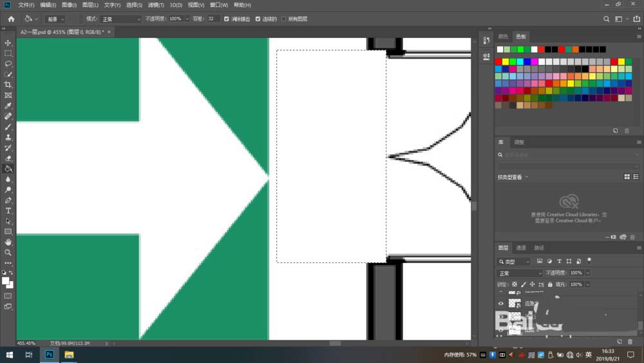Select the Crop tool
The height and width of the screenshot is (363, 644).
click(8, 85)
